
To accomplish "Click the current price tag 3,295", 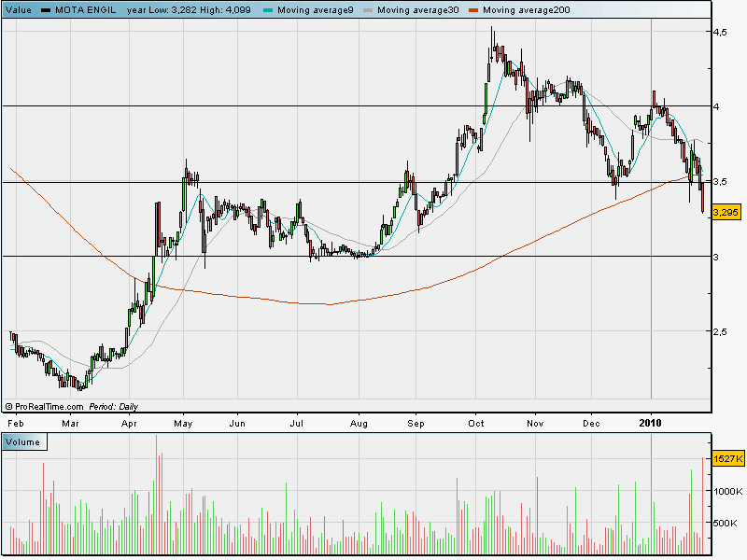I will tap(726, 212).
